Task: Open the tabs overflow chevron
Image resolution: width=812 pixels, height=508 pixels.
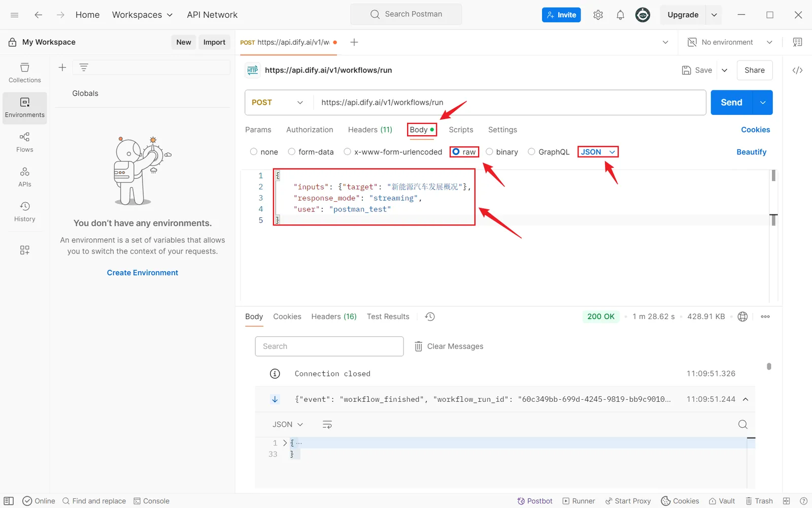Action: 665,42
